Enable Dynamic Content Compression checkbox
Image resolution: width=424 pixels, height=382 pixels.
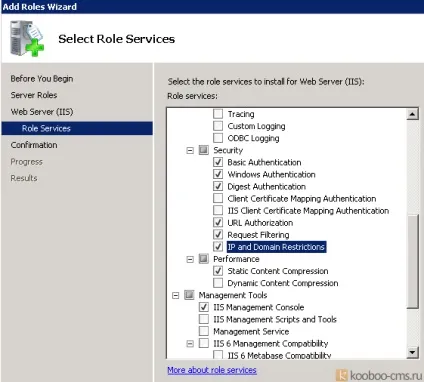click(218, 283)
